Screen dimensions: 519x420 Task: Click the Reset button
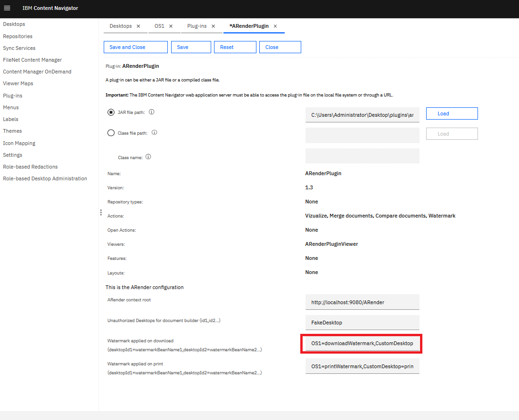click(235, 47)
